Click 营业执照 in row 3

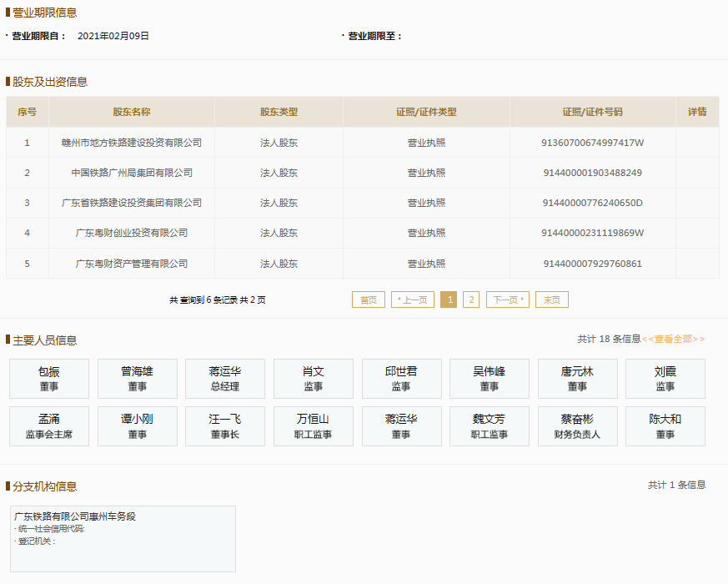(426, 203)
